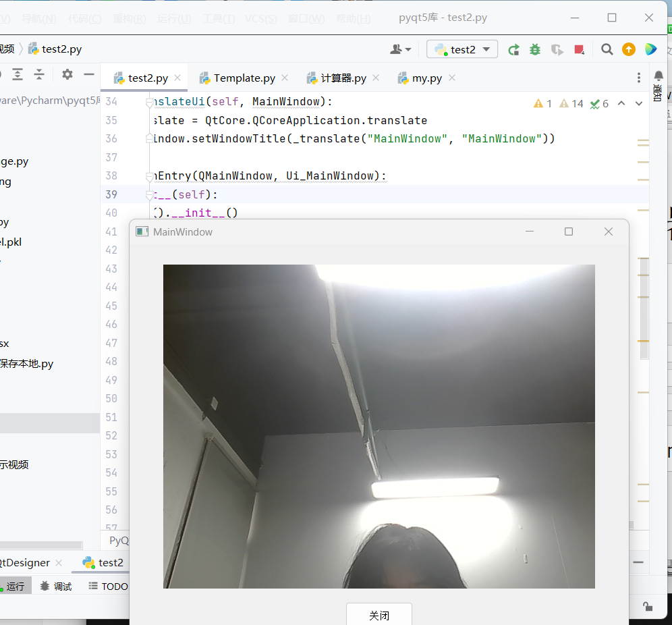Open the 窗口(W) menu

pyautogui.click(x=306, y=18)
